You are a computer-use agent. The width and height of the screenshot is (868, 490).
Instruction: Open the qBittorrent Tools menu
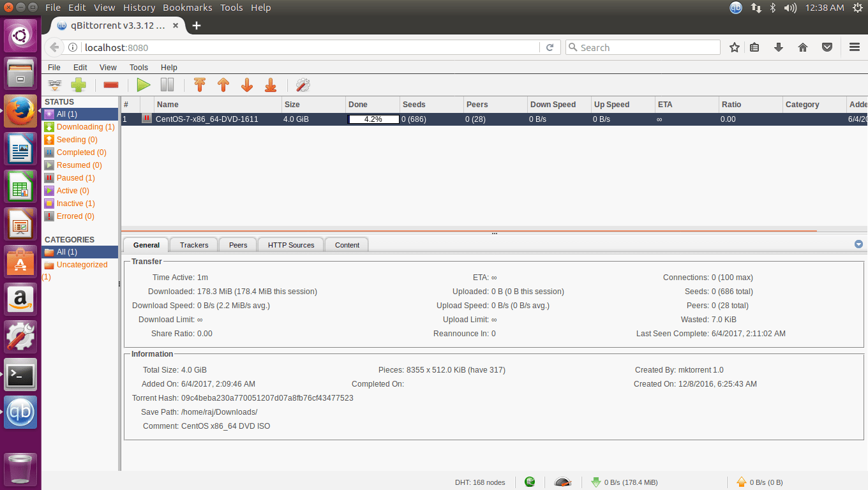138,67
